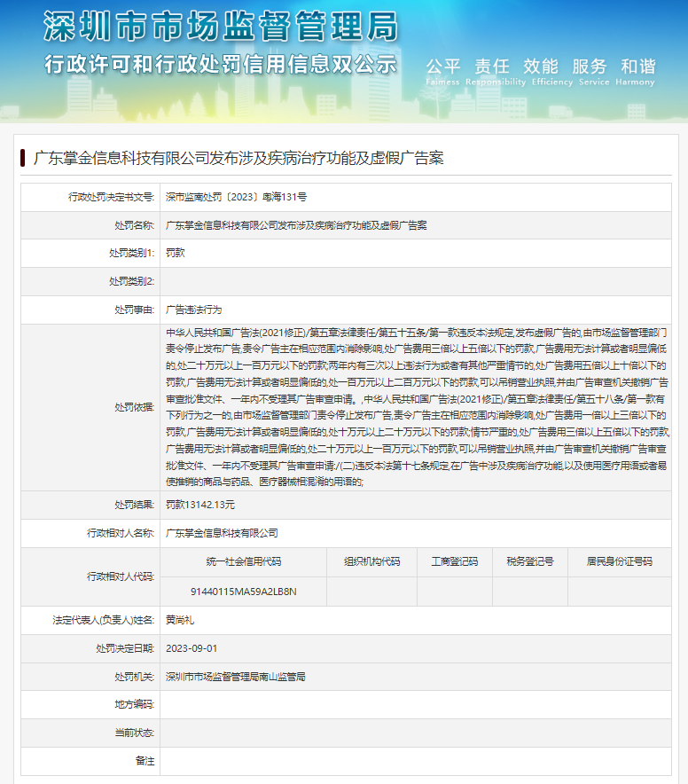Click the representative name 黄尚礼
The image size is (688, 784).
[x=179, y=620]
